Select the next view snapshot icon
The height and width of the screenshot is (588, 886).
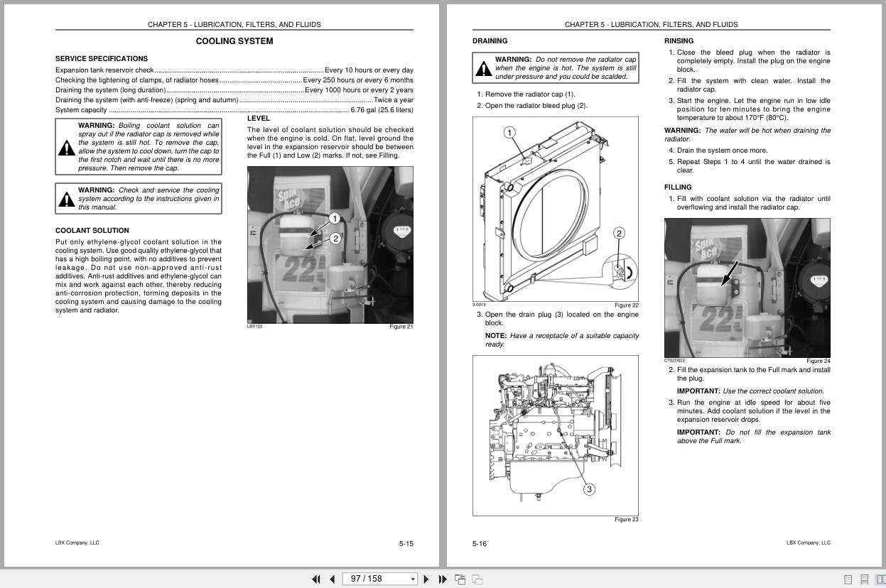click(x=477, y=579)
